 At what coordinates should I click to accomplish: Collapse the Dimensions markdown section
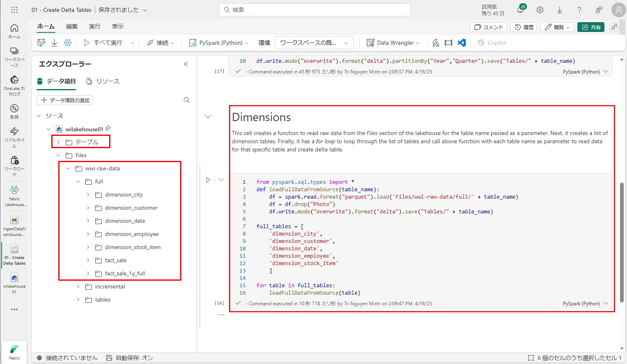[x=208, y=117]
